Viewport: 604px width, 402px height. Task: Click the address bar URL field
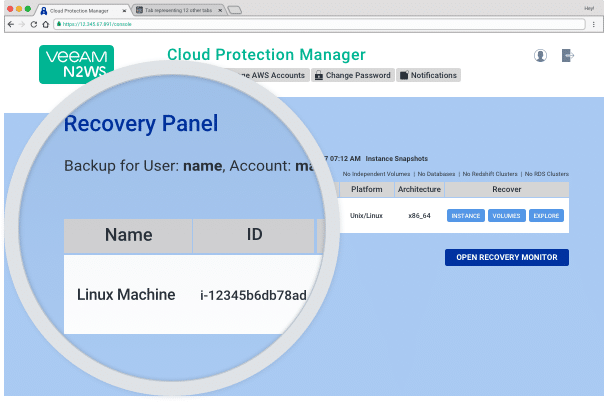click(x=319, y=24)
